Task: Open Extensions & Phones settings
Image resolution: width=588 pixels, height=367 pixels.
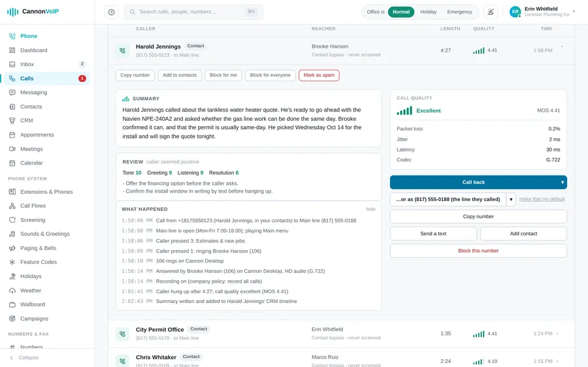Action: coord(47,191)
